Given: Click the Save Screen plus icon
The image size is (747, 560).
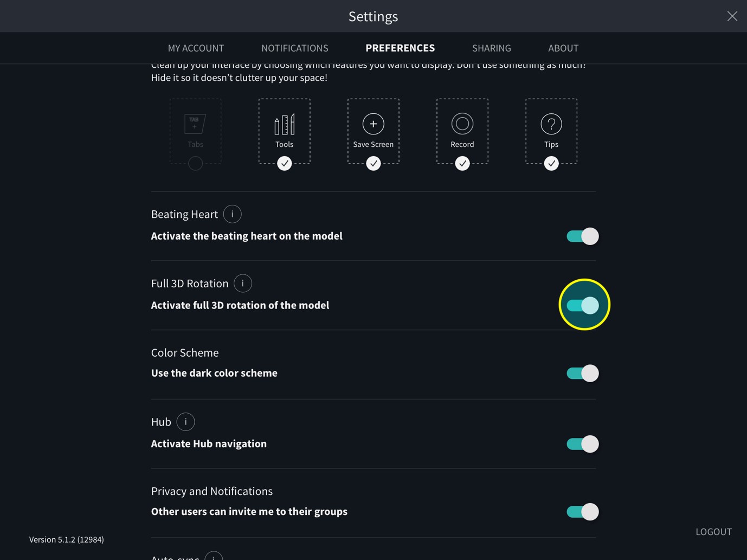Looking at the screenshot, I should (373, 124).
